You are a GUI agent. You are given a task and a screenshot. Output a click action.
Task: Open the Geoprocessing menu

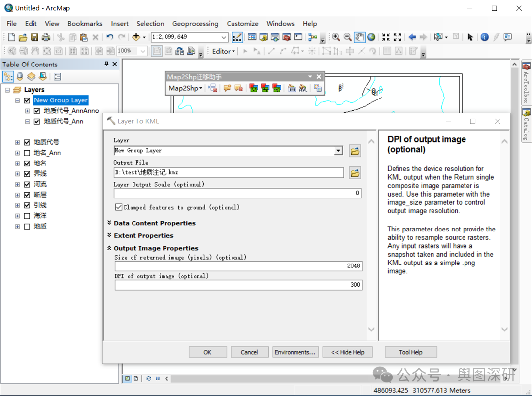pos(195,23)
